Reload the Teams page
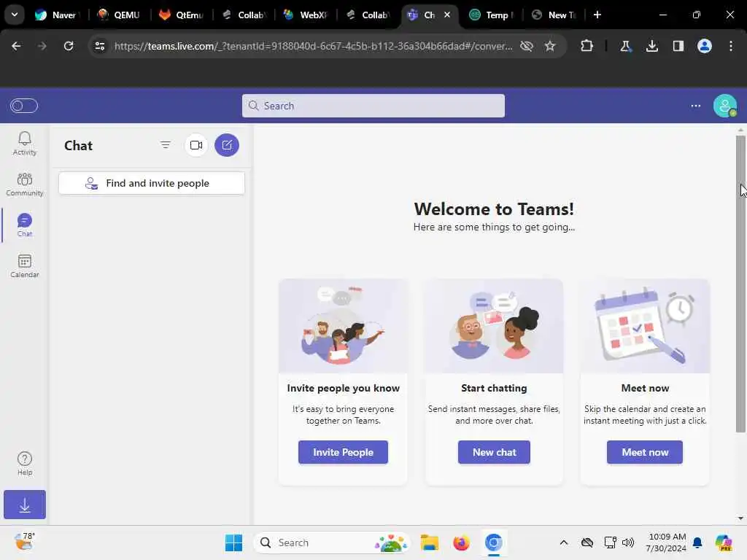 pos(69,46)
